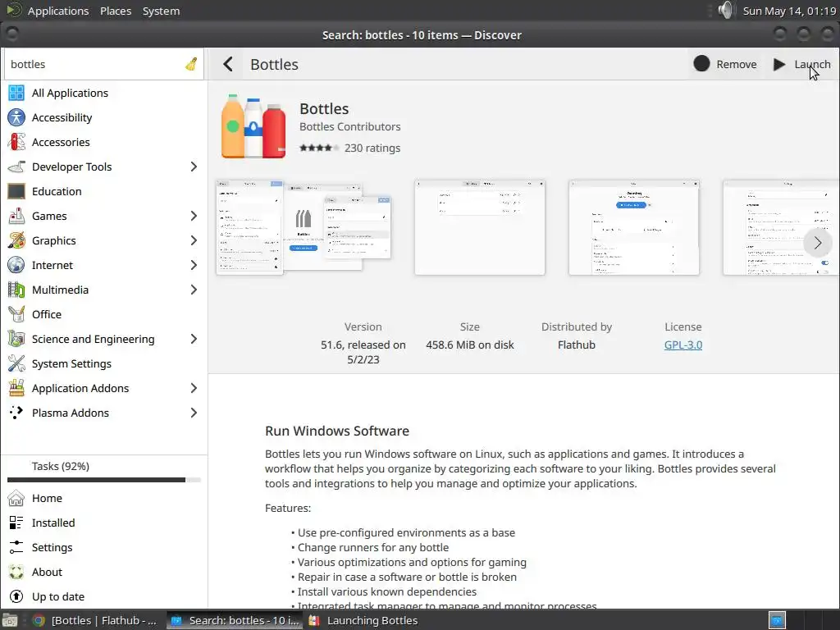Click the Tasks progress bar

click(104, 480)
